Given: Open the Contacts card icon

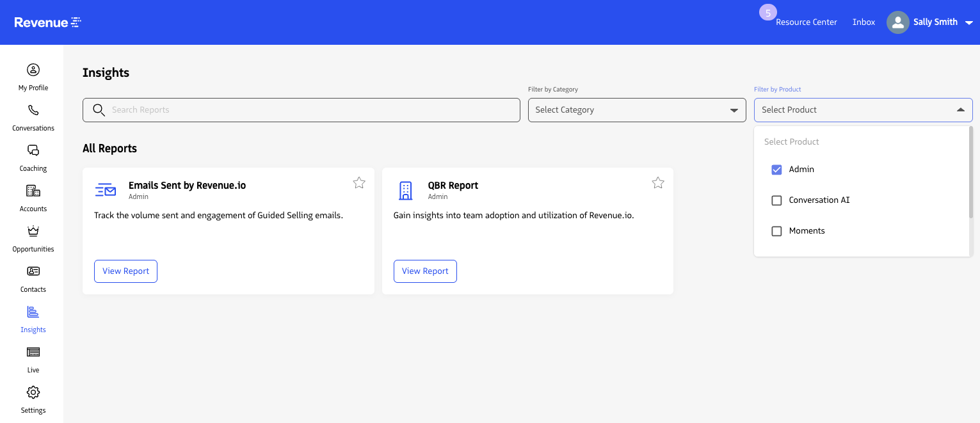Looking at the screenshot, I should (33, 271).
